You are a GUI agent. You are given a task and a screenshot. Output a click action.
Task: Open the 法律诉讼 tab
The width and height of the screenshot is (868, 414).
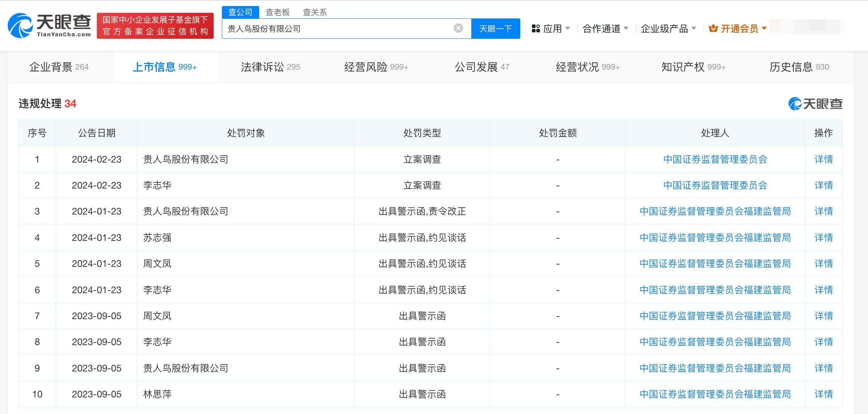(270, 67)
